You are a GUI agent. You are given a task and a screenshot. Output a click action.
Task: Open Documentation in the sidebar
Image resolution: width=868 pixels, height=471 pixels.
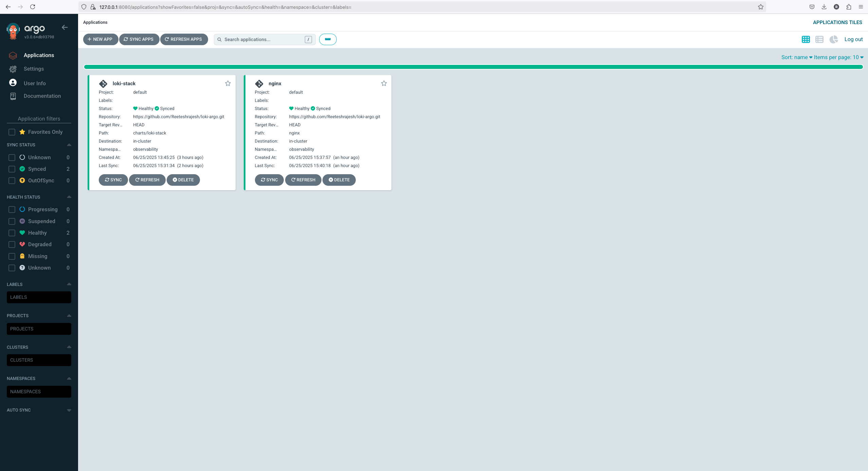click(x=42, y=96)
